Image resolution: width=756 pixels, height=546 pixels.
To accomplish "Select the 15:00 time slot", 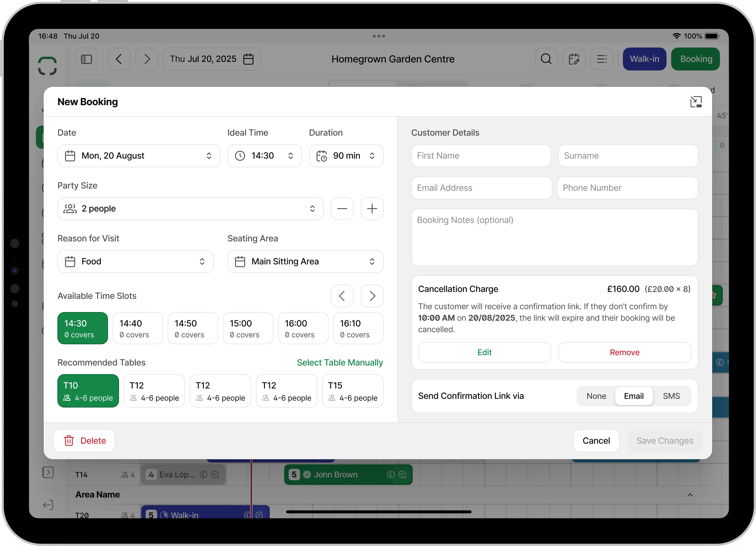I will click(248, 328).
